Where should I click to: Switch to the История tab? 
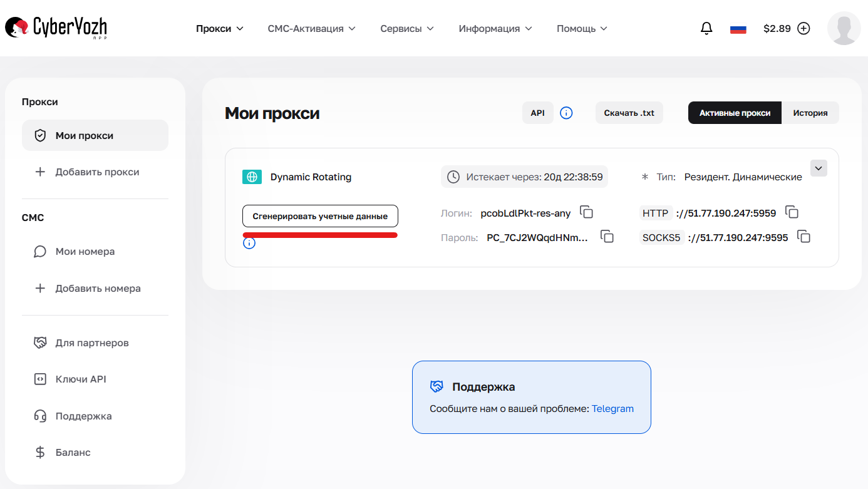810,113
